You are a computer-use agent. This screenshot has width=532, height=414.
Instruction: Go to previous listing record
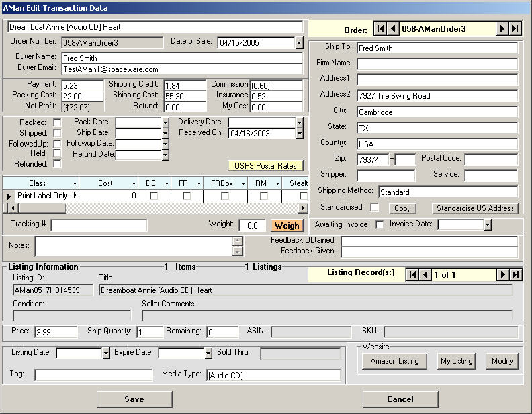pyautogui.click(x=425, y=274)
